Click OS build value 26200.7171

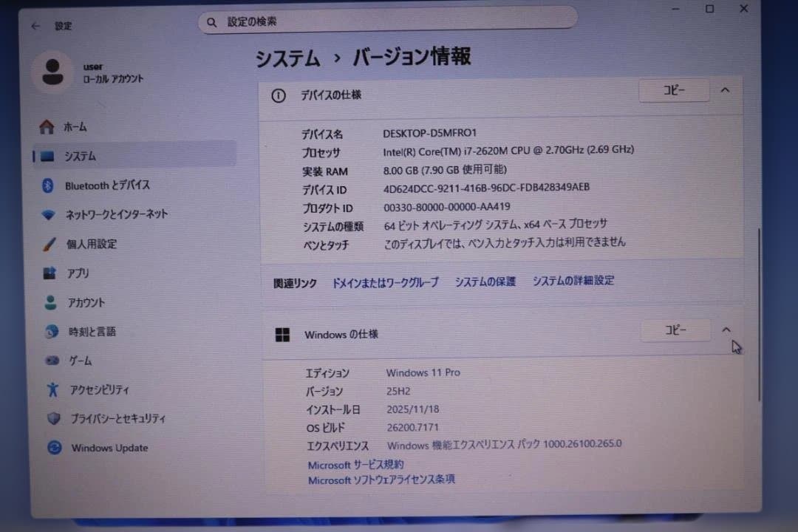coord(412,427)
